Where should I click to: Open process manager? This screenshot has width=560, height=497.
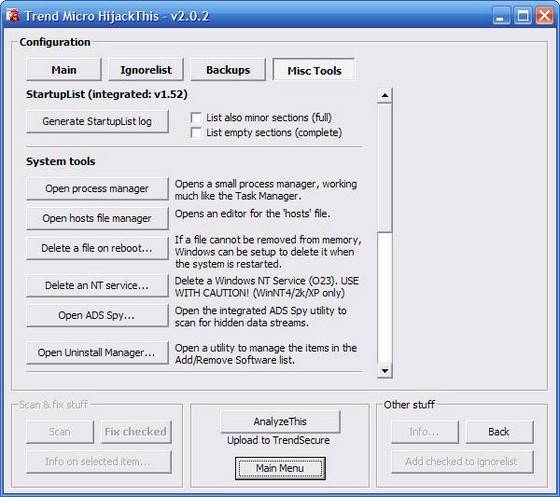97,189
